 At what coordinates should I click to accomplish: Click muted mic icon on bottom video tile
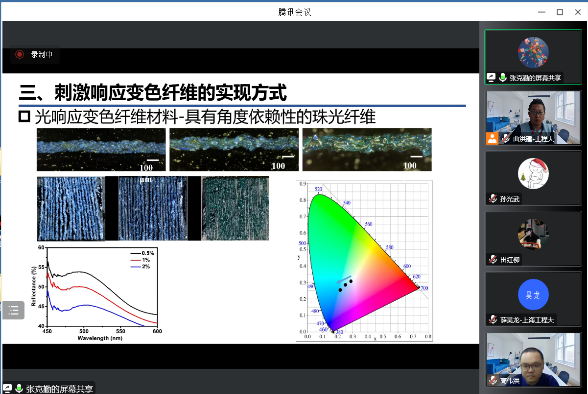click(493, 381)
